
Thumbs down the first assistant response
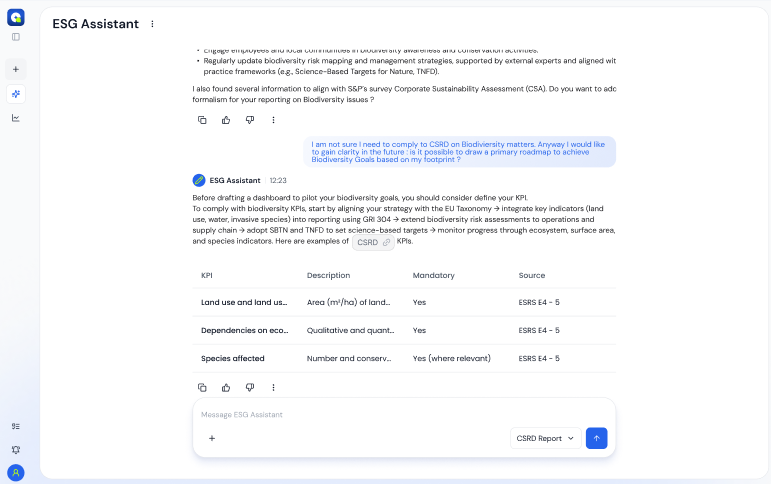[x=250, y=120]
